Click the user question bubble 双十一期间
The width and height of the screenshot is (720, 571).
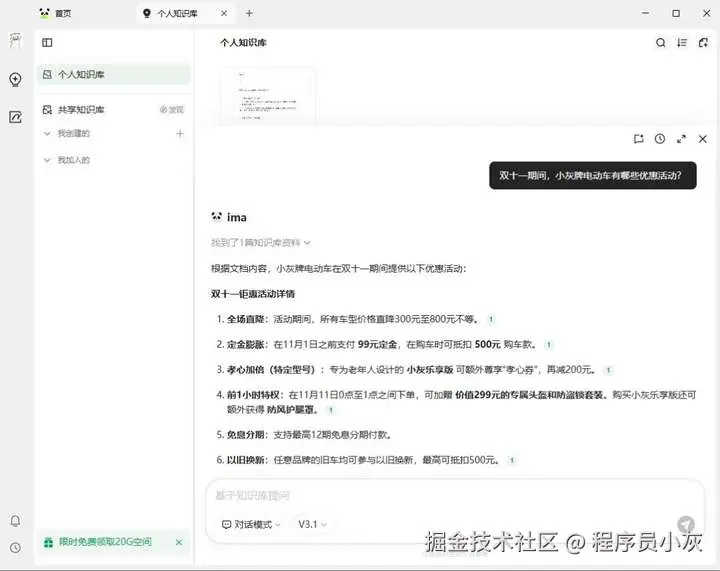click(593, 175)
